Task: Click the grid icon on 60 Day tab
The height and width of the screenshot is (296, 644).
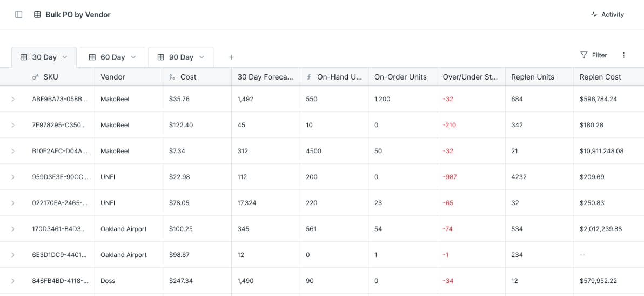Action: 92,57
